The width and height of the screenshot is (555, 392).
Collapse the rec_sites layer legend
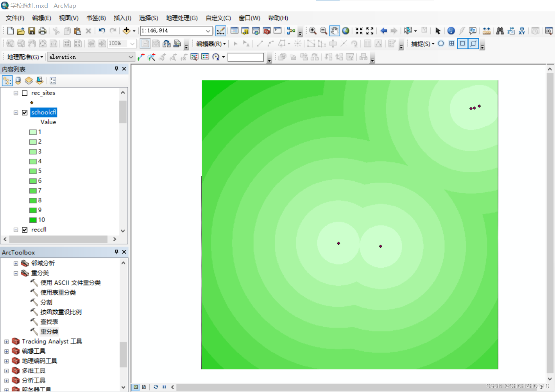(x=16, y=93)
